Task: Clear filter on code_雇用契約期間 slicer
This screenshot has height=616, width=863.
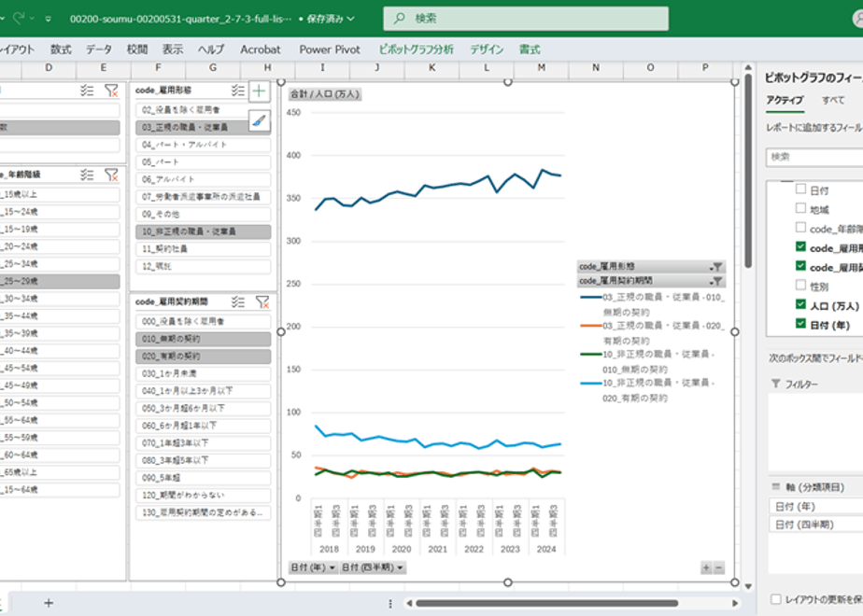Action: click(262, 302)
